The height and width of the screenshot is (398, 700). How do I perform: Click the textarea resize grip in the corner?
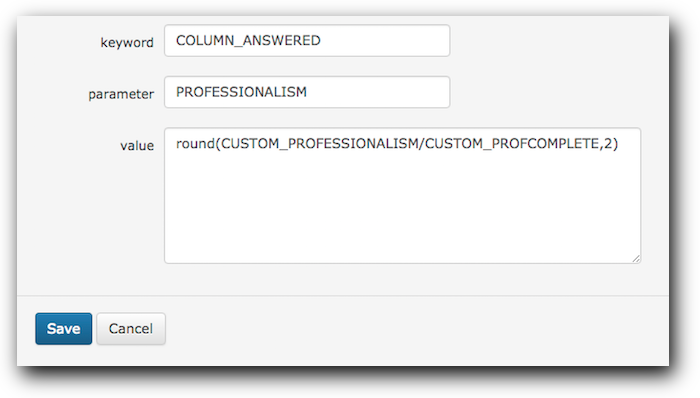(x=636, y=259)
